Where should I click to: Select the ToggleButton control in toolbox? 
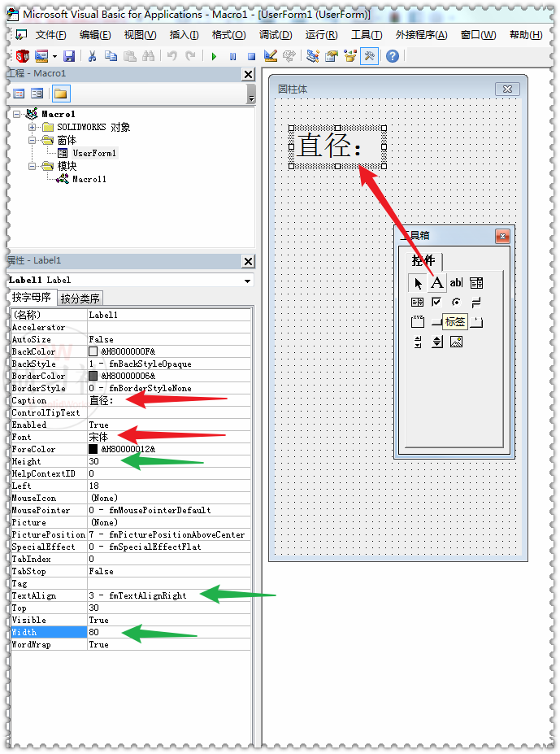point(476,302)
